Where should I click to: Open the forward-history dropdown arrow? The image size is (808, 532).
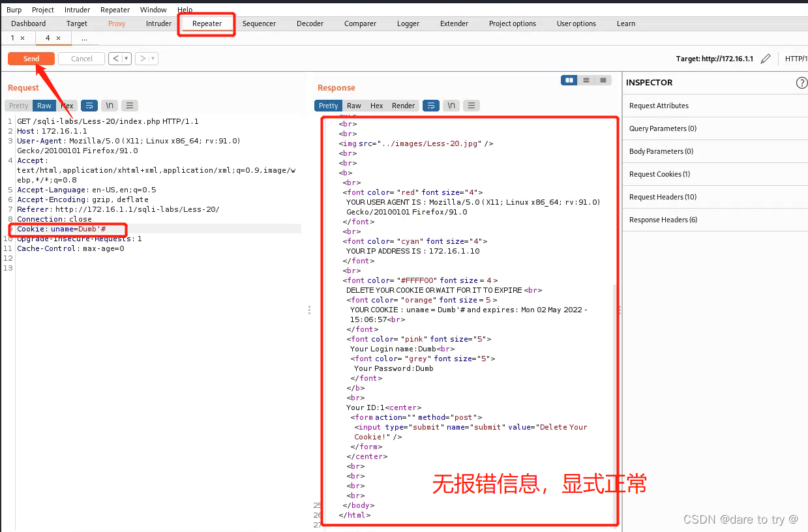(153, 59)
